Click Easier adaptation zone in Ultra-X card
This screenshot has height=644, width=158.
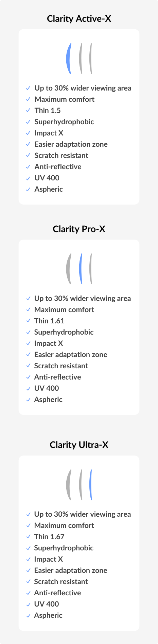[71, 570]
